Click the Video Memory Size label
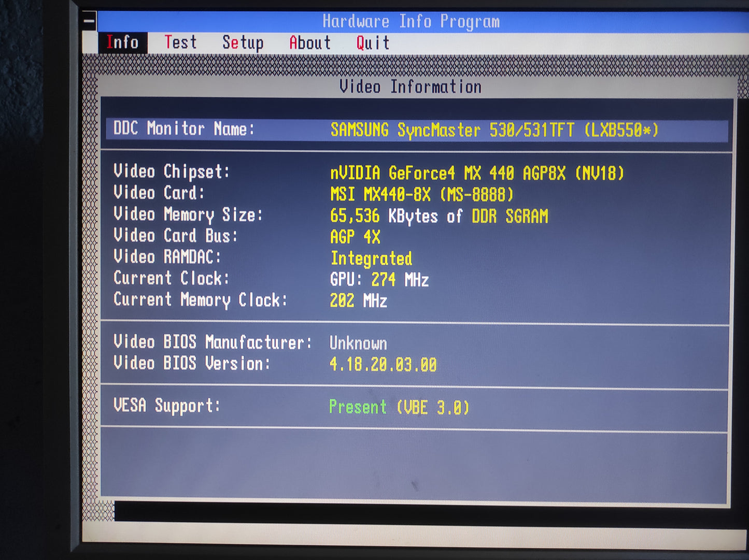The height and width of the screenshot is (560, 749). tap(188, 214)
